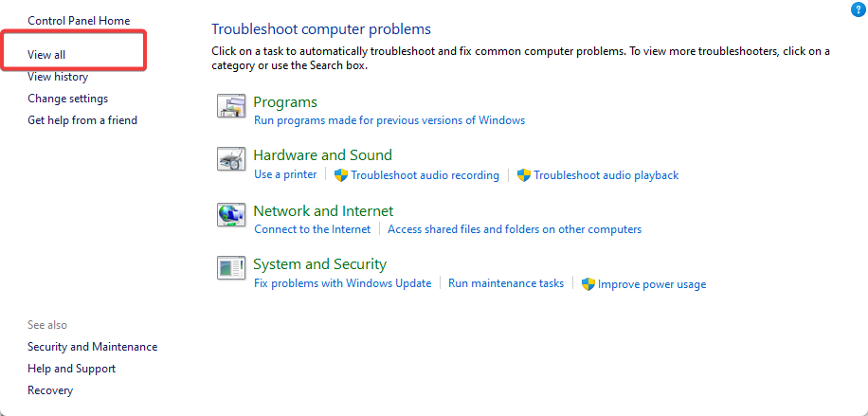Image resolution: width=868 pixels, height=416 pixels.
Task: Run programs made for previous Windows versions
Action: click(x=389, y=120)
